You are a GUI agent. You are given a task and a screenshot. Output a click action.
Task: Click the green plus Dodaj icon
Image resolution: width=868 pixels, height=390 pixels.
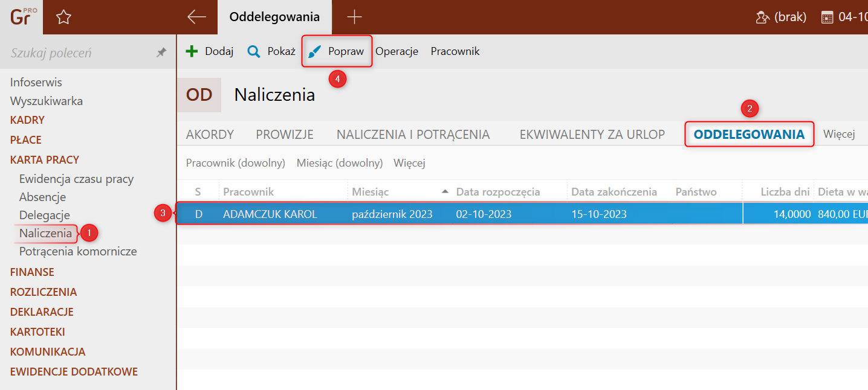(x=192, y=51)
